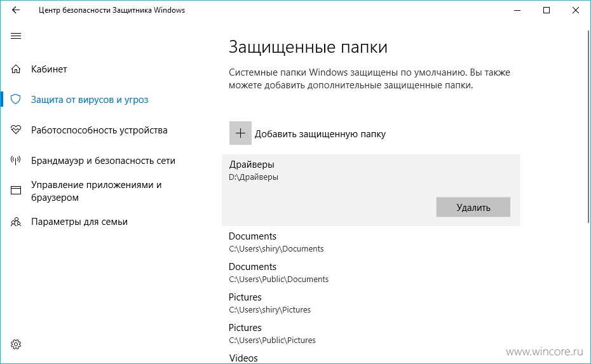Select Защита от вирусов и угроз
Image resolution: width=591 pixels, height=364 pixels.
point(90,100)
